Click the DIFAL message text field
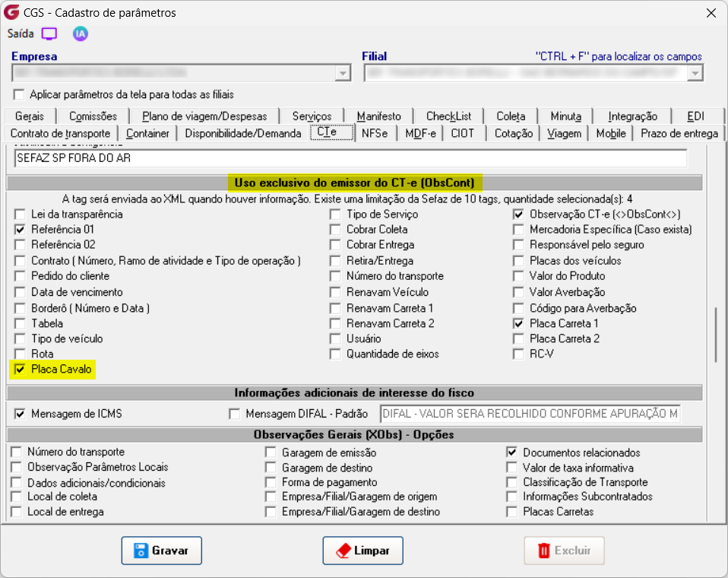Image resolution: width=728 pixels, height=578 pixels. 530,414
